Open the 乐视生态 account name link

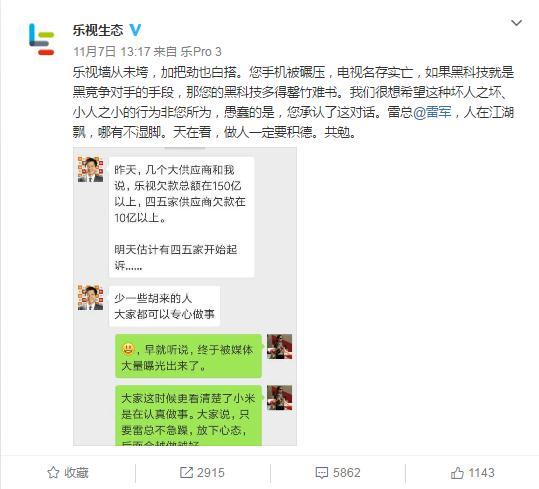pyautogui.click(x=98, y=30)
